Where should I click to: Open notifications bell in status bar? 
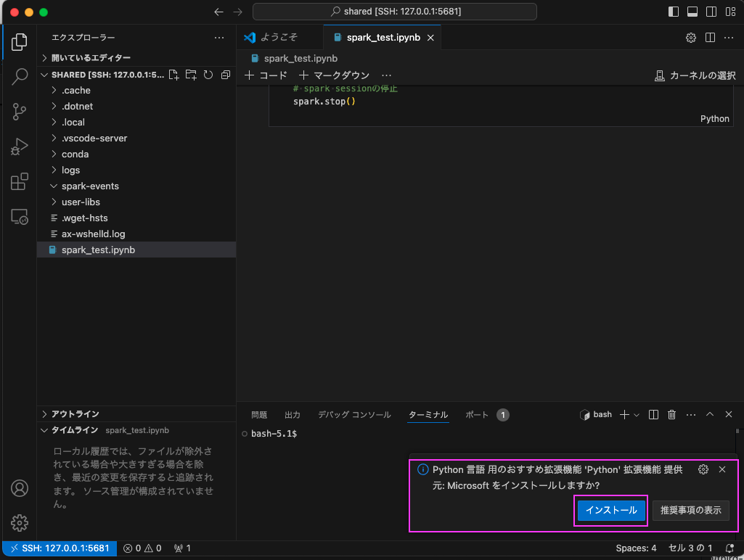tap(729, 548)
